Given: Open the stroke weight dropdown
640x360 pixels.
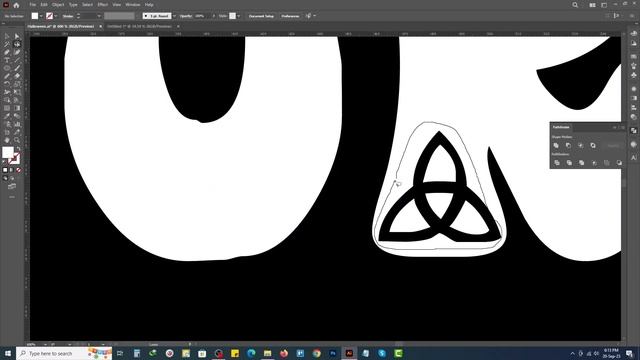Looking at the screenshot, I should coord(99,16).
